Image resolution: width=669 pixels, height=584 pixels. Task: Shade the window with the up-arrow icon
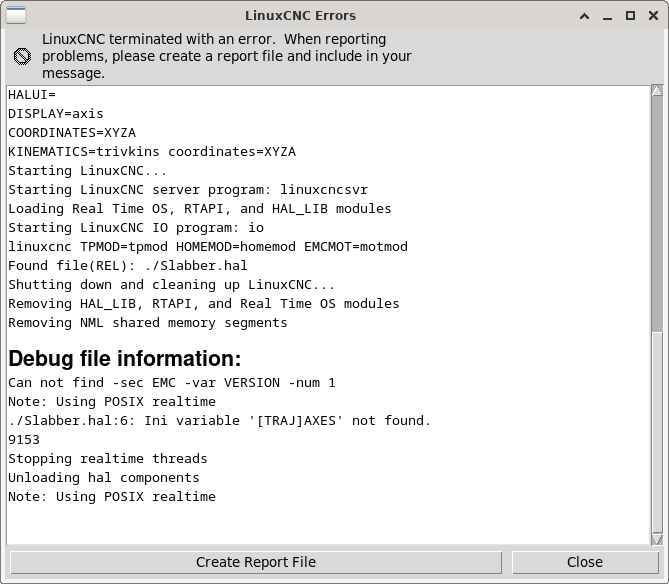585,16
